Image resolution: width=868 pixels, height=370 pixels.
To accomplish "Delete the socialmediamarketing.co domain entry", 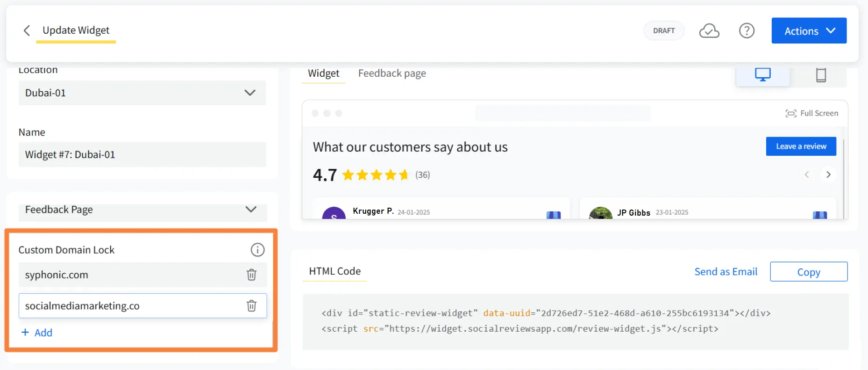I will click(251, 305).
